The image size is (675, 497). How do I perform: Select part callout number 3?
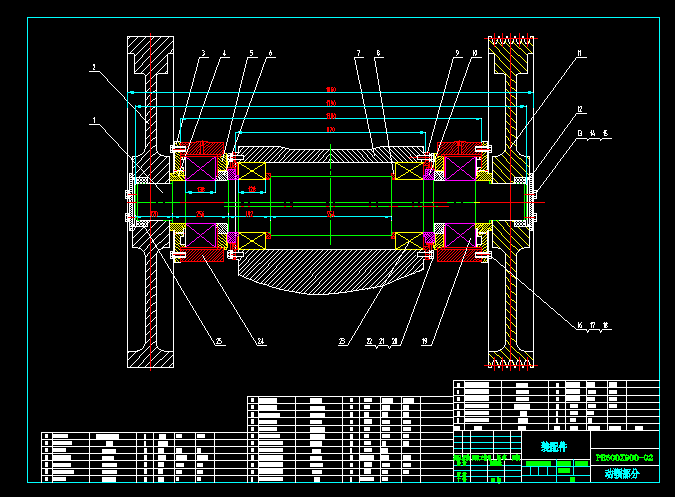(203, 53)
